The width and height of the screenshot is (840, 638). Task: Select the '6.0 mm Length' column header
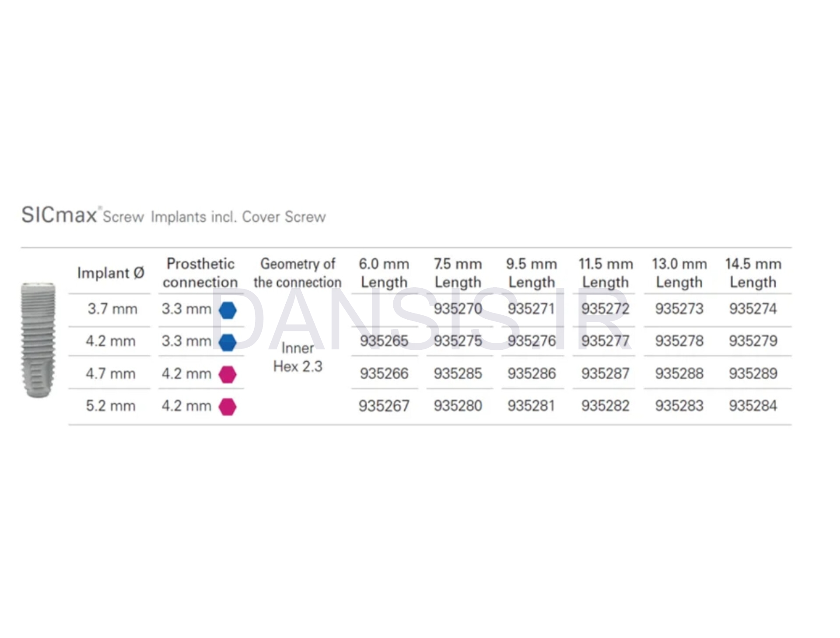384,273
